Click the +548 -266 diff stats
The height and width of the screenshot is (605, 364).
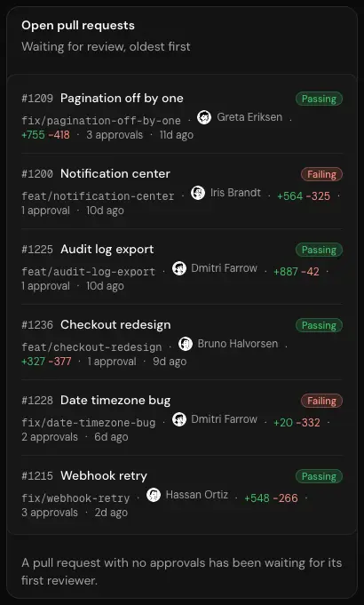(x=271, y=498)
